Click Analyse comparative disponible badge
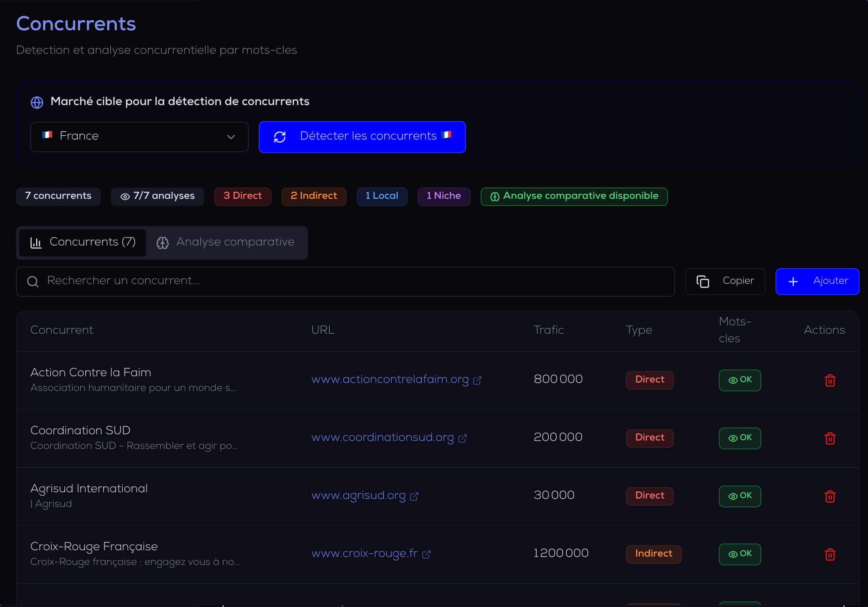The height and width of the screenshot is (607, 868). [574, 196]
